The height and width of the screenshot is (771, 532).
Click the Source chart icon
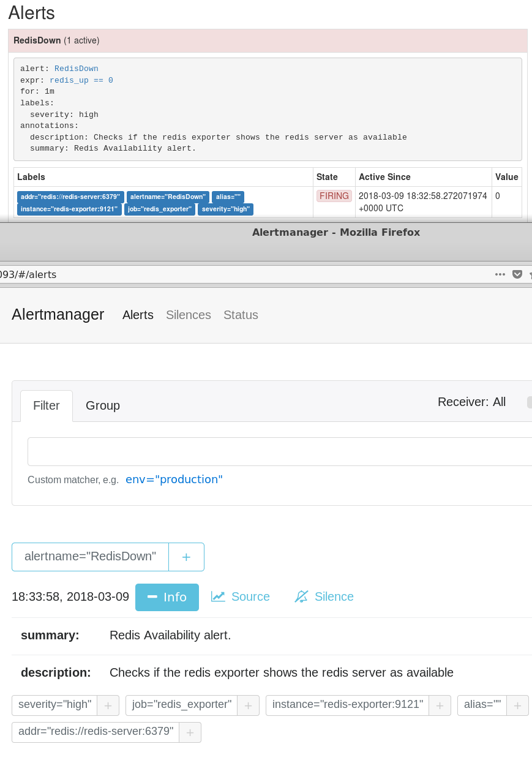(218, 596)
